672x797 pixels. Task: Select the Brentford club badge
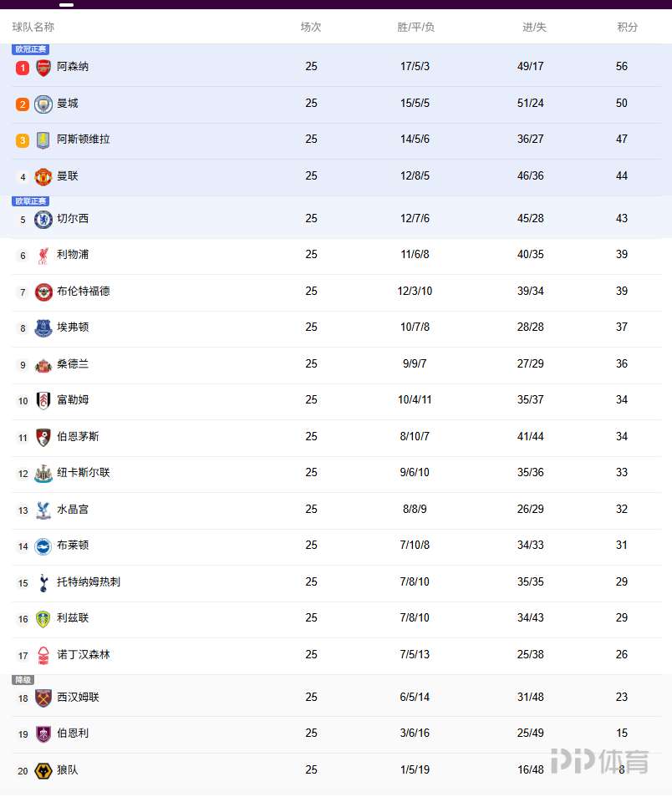tap(43, 292)
